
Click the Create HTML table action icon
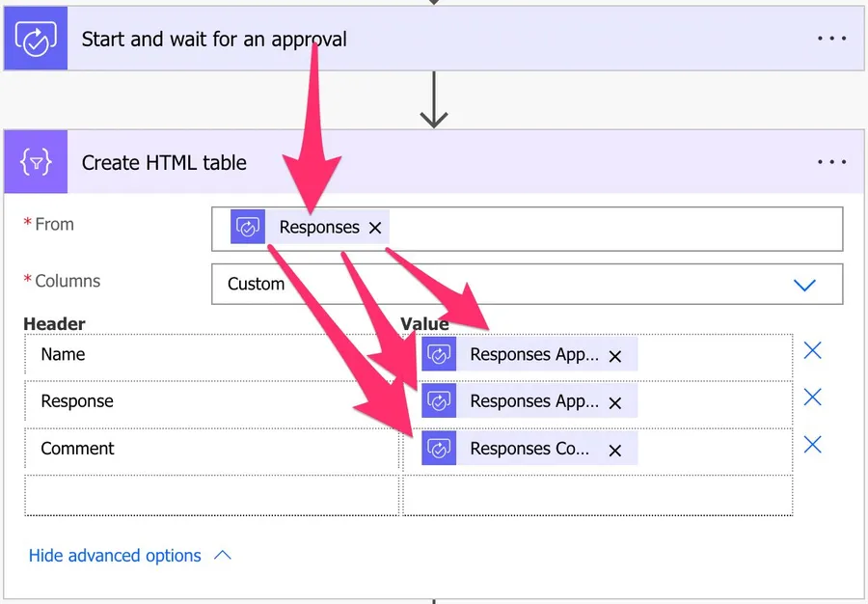click(36, 162)
